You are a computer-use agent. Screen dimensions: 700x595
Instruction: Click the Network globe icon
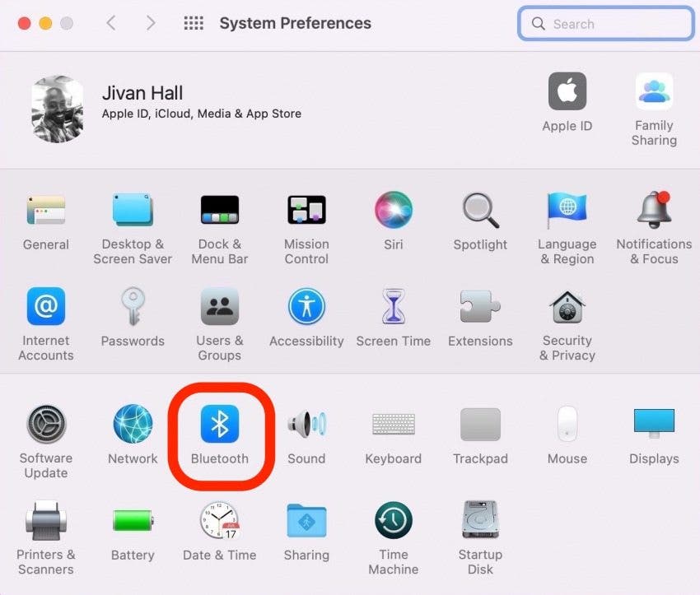click(x=133, y=425)
